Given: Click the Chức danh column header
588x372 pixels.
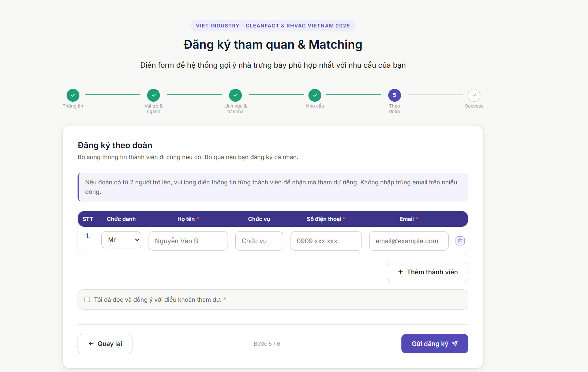Looking at the screenshot, I should (121, 219).
